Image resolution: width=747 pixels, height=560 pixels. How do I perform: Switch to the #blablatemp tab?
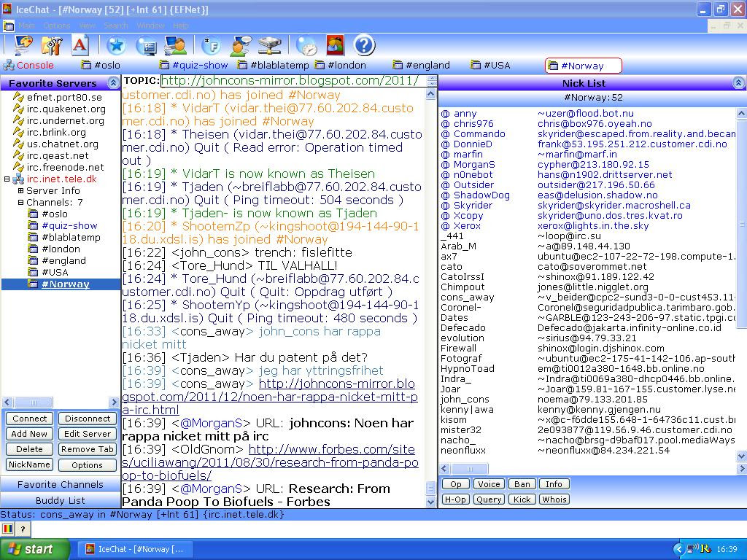pyautogui.click(x=274, y=65)
